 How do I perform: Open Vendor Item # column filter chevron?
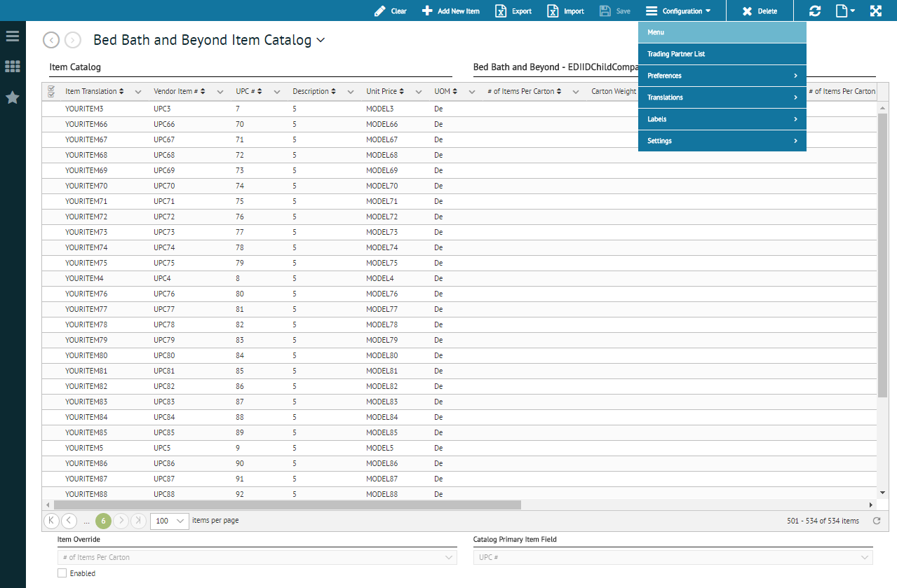click(x=220, y=92)
